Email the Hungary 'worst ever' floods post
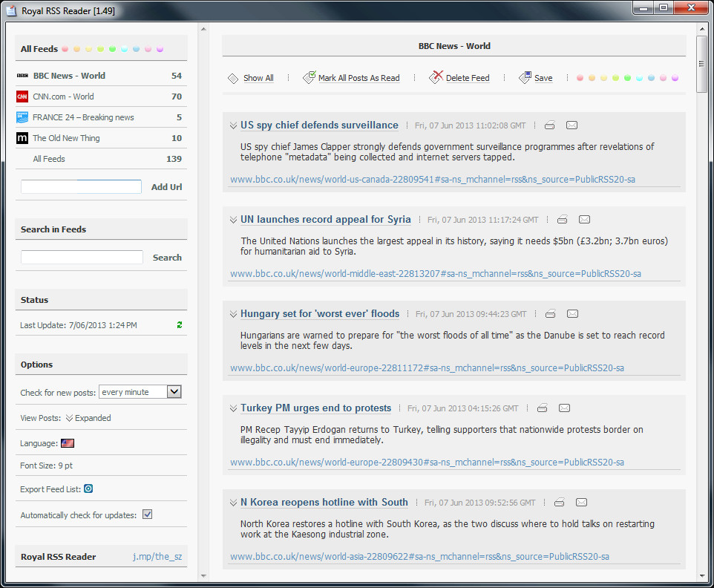 [x=572, y=314]
